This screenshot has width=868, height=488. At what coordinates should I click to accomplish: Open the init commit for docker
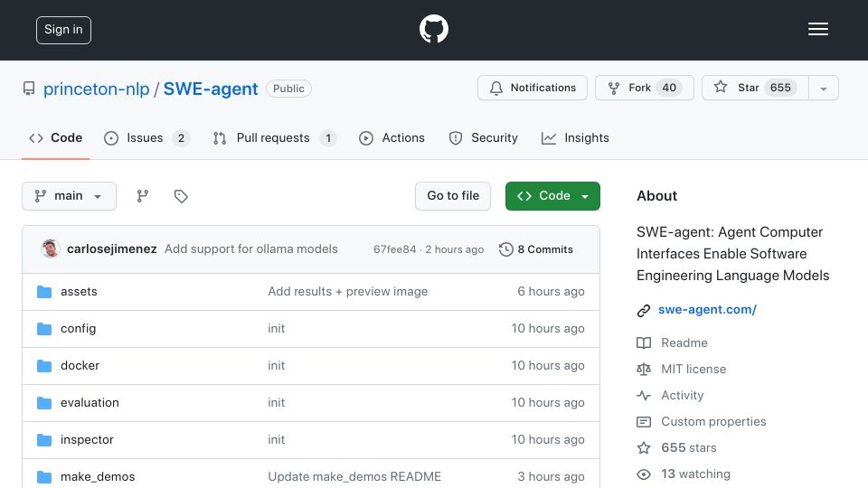(x=277, y=366)
